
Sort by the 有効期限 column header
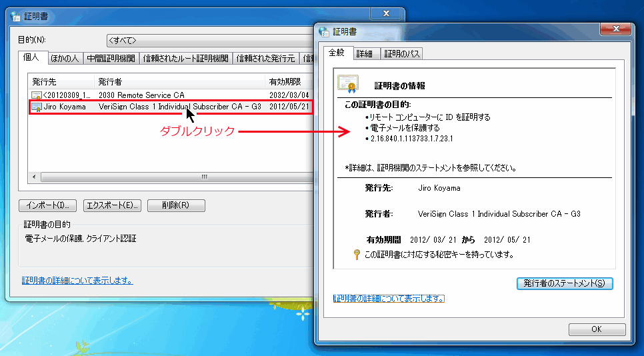click(289, 82)
